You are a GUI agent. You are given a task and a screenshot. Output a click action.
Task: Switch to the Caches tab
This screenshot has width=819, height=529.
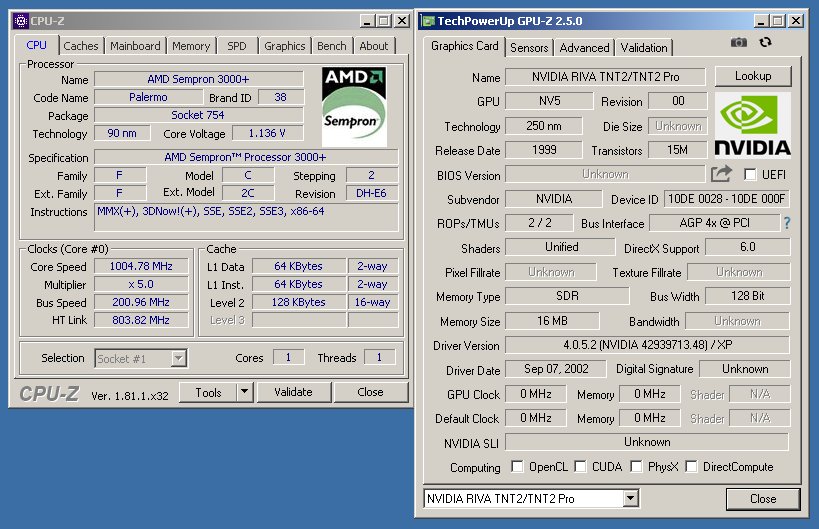pyautogui.click(x=80, y=46)
